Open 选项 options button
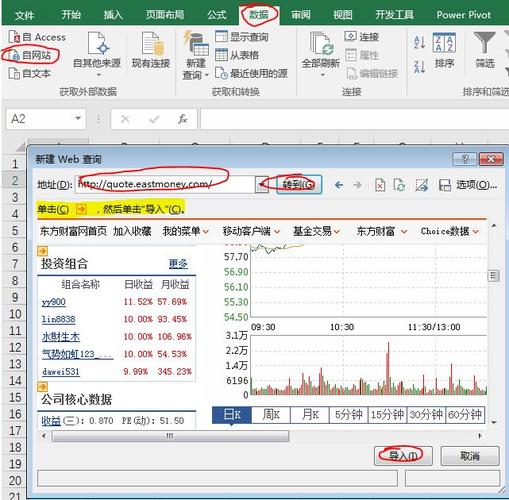The height and width of the screenshot is (500, 509). click(x=477, y=184)
